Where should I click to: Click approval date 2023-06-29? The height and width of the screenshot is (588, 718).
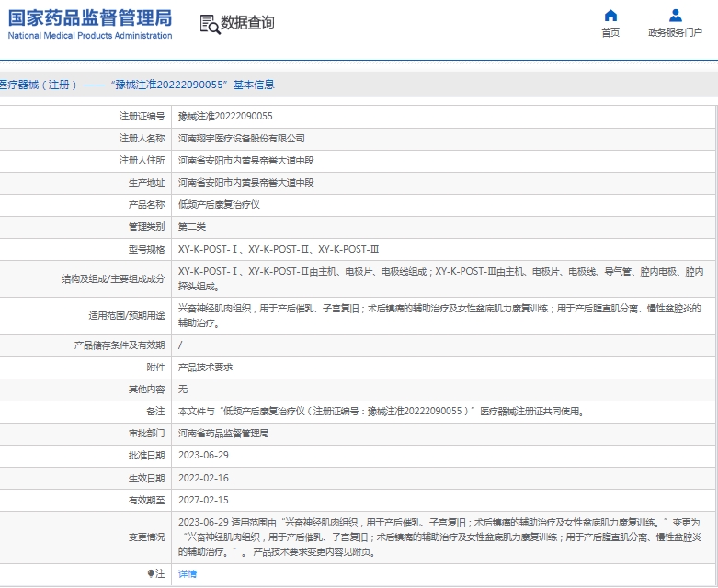click(203, 456)
